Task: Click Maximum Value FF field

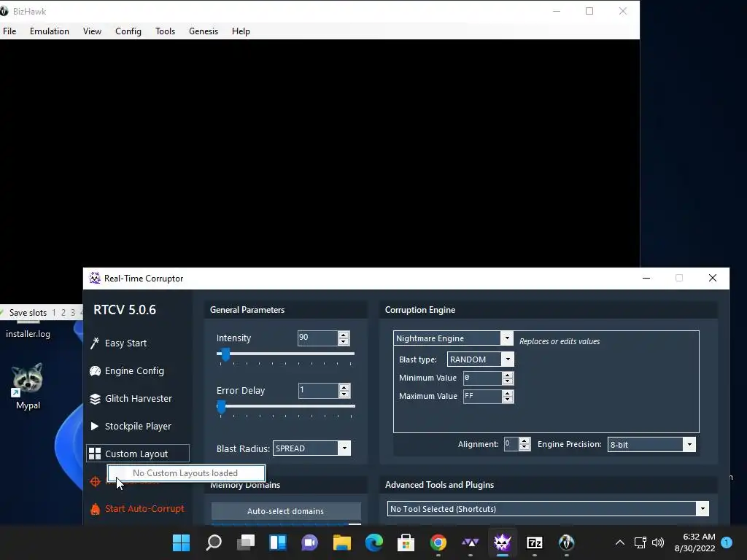Action: pyautogui.click(x=483, y=396)
